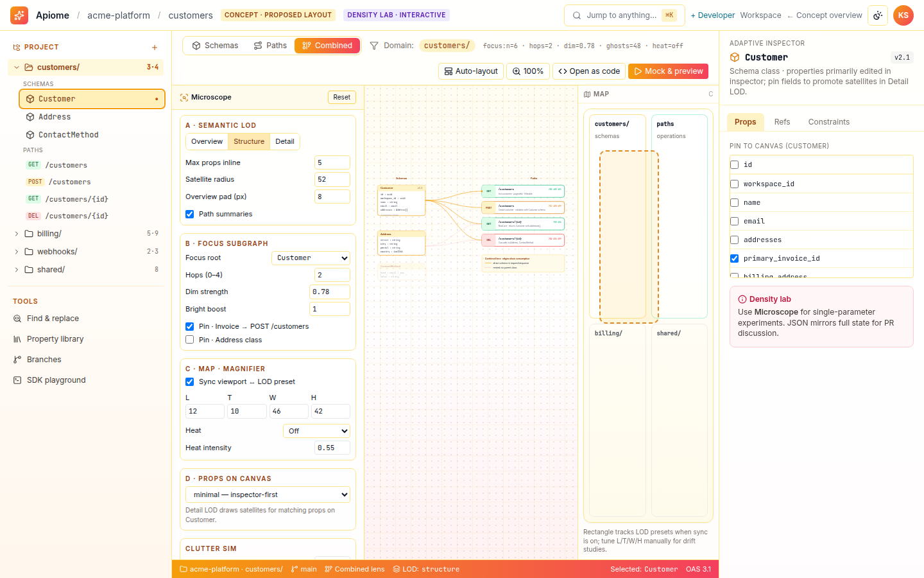
Task: Pin the id field to canvas
Action: pos(735,165)
